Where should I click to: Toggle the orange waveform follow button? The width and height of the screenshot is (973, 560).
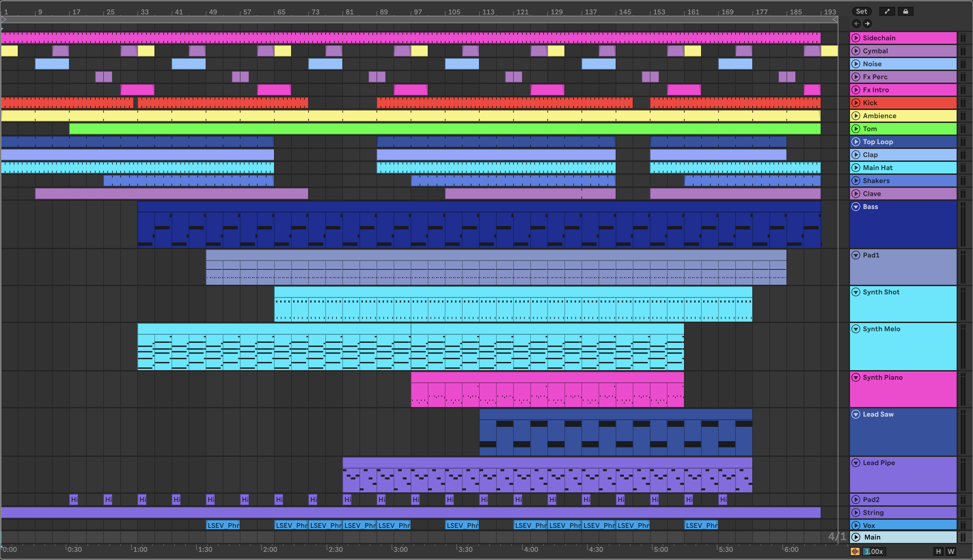[x=855, y=551]
